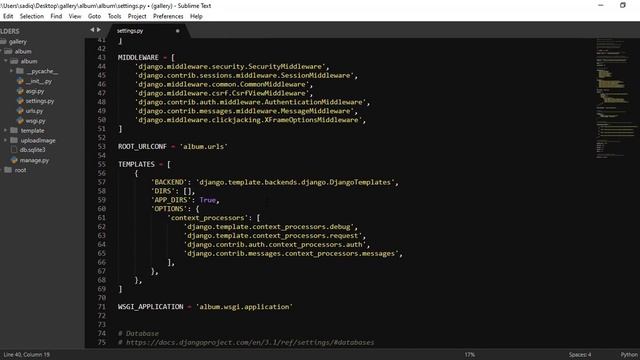Click the folder icon of uploadimage
Viewport: 640px width, 360px height.
pyautogui.click(x=14, y=140)
